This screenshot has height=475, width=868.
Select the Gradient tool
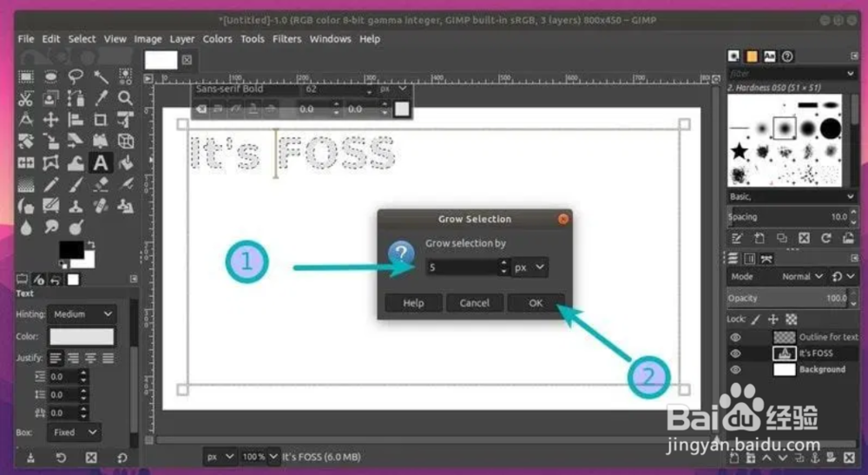[x=26, y=184]
